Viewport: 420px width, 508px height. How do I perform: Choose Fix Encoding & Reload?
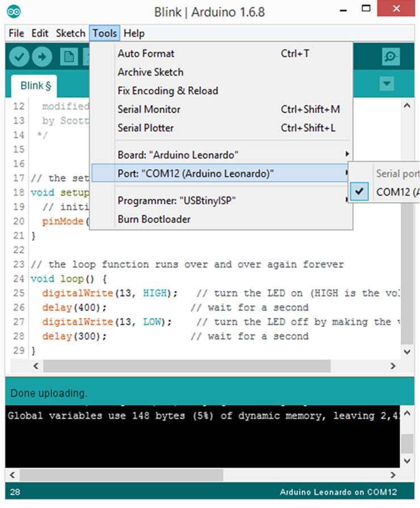222,91
